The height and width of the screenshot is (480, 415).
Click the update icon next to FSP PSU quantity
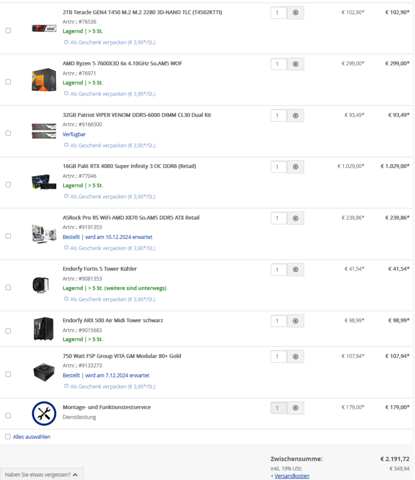coord(295,356)
